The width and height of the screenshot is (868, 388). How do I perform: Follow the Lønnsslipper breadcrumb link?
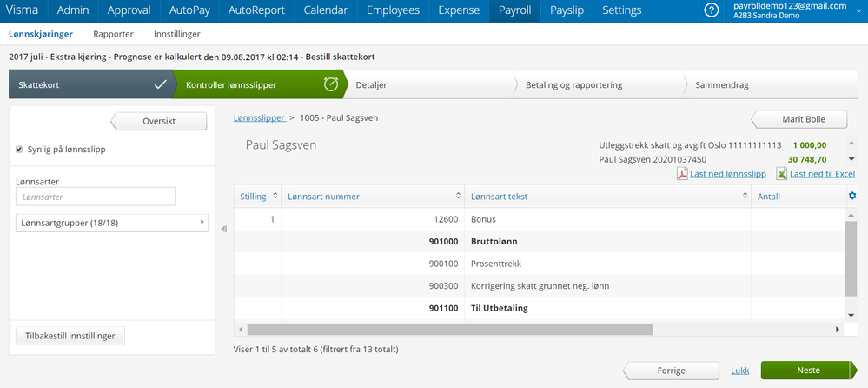pos(260,117)
